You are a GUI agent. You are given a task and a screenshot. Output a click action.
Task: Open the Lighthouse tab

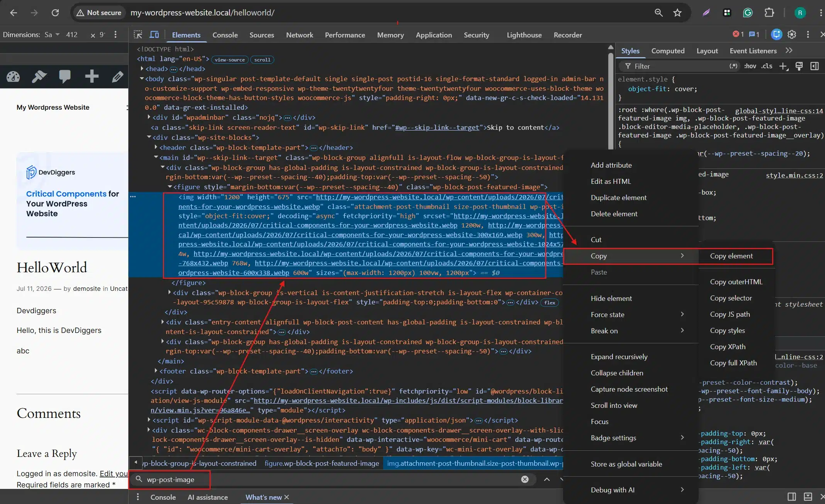pyautogui.click(x=524, y=35)
